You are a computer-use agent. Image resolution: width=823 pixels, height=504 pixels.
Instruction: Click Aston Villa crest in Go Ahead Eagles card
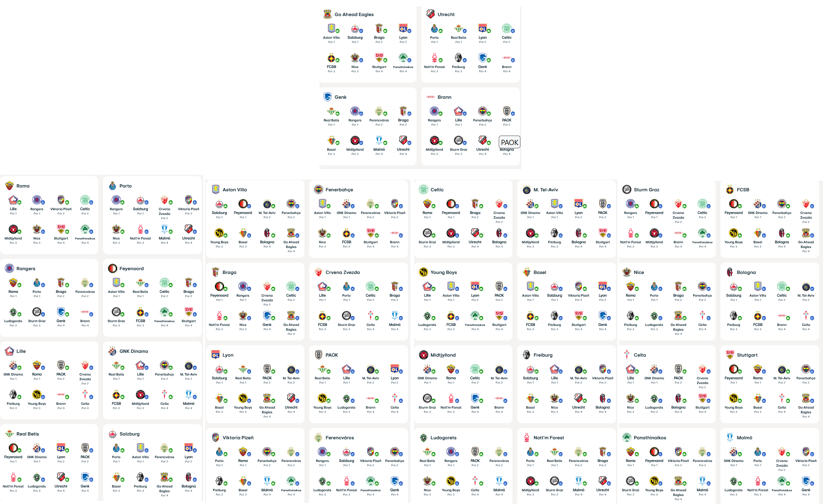[331, 29]
